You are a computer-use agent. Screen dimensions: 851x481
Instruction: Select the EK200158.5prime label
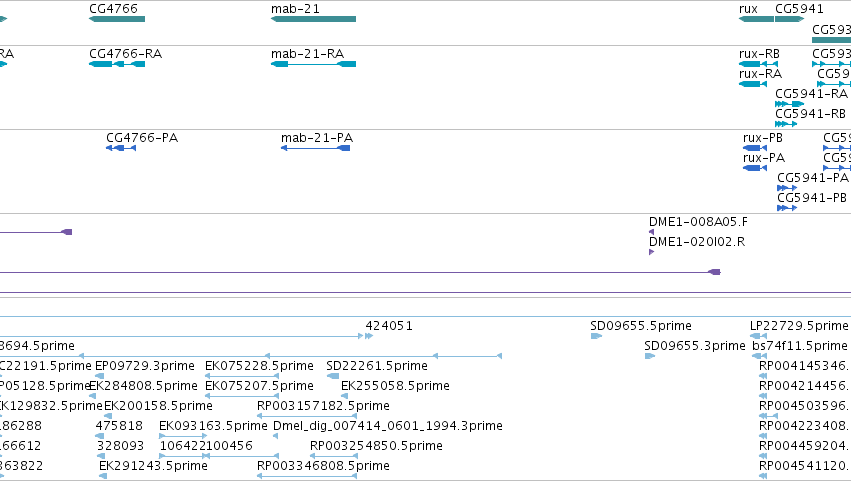click(x=158, y=406)
